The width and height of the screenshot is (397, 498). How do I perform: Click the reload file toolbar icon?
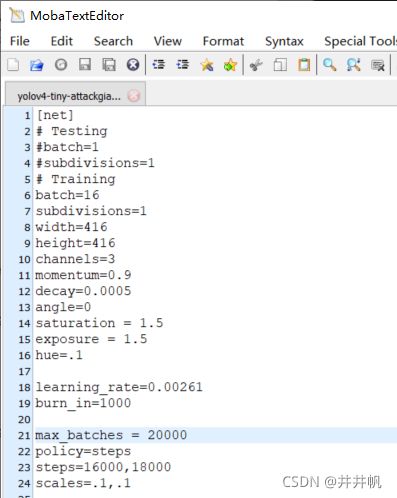point(61,65)
